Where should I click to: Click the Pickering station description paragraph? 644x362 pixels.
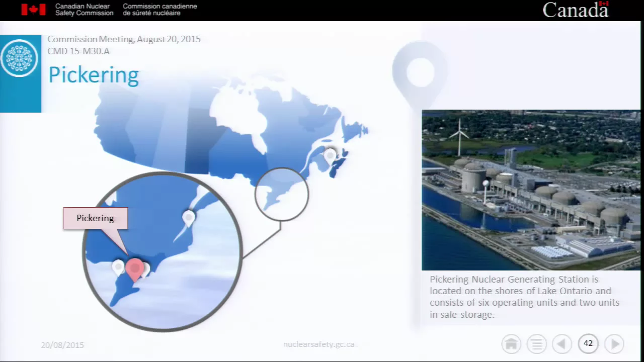[x=525, y=297]
